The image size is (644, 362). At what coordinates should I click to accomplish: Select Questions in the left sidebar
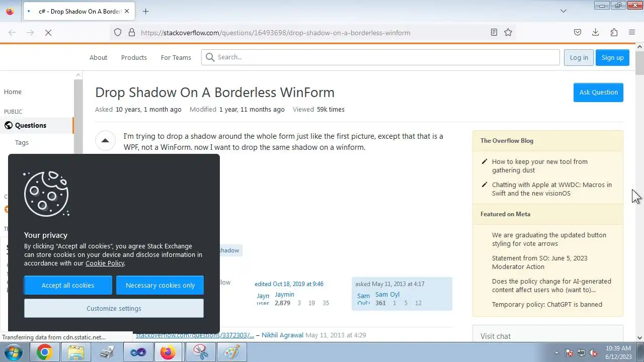point(36,125)
